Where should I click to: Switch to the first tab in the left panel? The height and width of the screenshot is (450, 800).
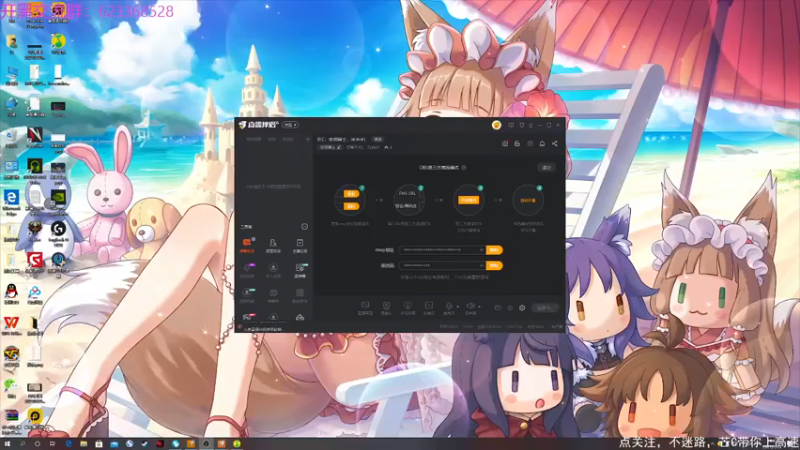254,139
